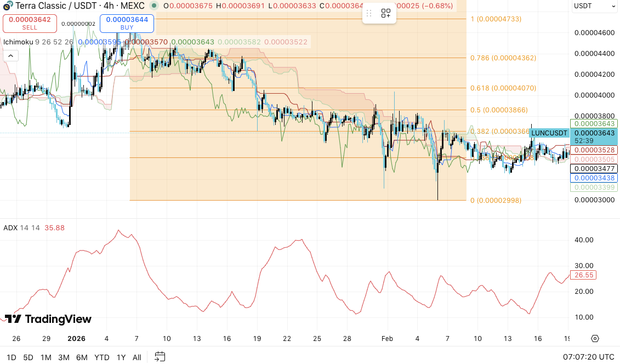Screen dimensions: 620x364
Task: Select the Fib 0.5 (0.00003866) level label
Action: tap(499, 110)
